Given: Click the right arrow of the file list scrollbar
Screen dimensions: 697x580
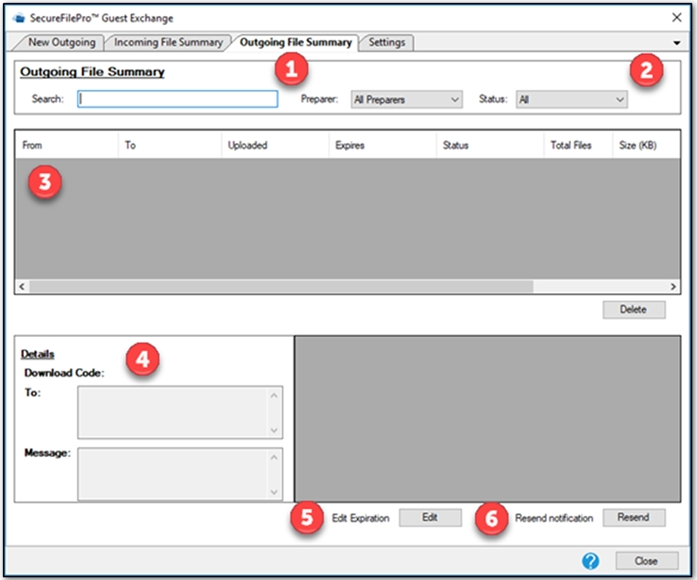Looking at the screenshot, I should 675,286.
